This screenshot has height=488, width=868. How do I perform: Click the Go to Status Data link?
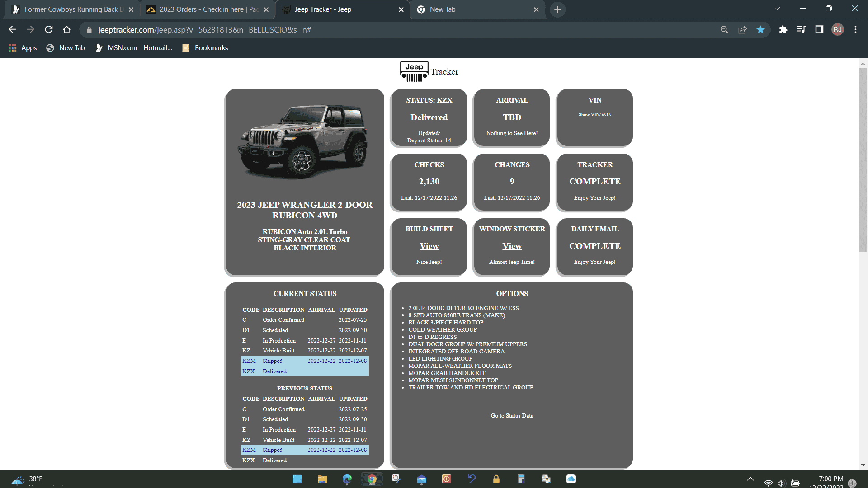pos(512,416)
